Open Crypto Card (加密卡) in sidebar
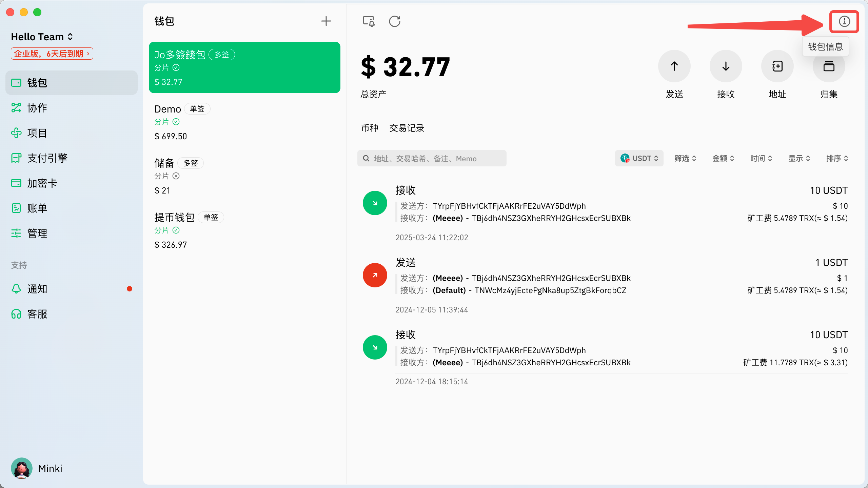 coord(42,183)
